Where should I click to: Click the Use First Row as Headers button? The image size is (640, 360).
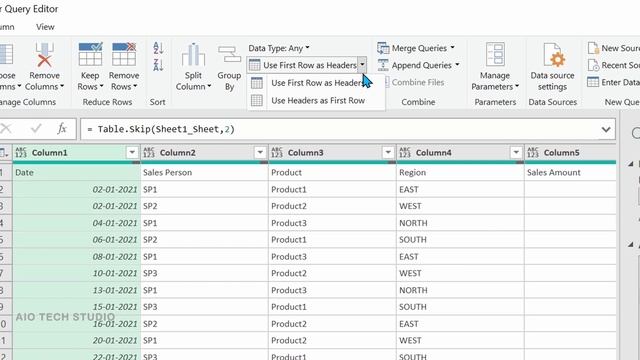(303, 65)
